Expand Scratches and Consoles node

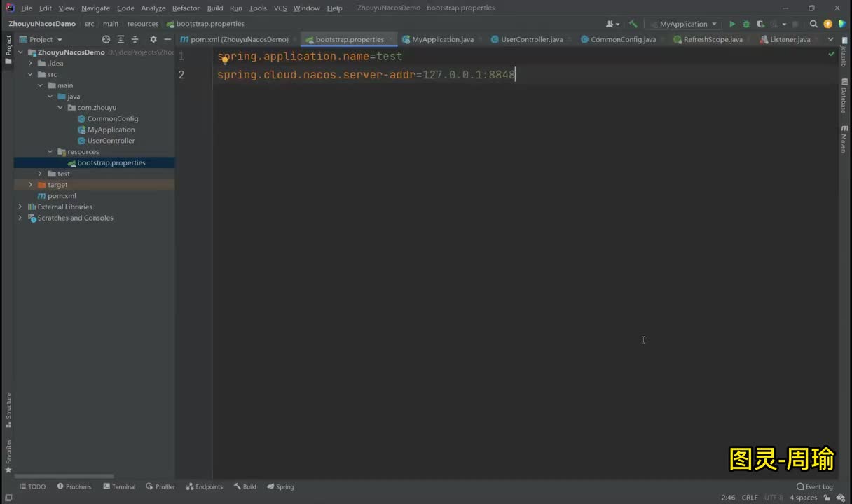[20, 218]
